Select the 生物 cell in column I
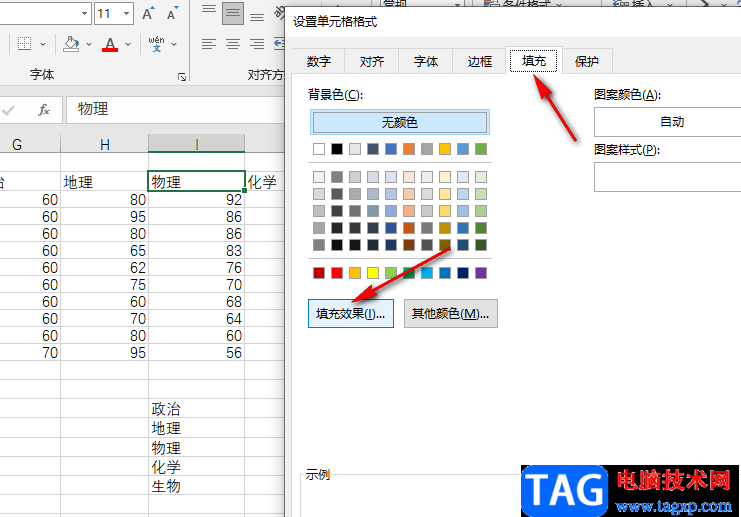 [x=197, y=486]
